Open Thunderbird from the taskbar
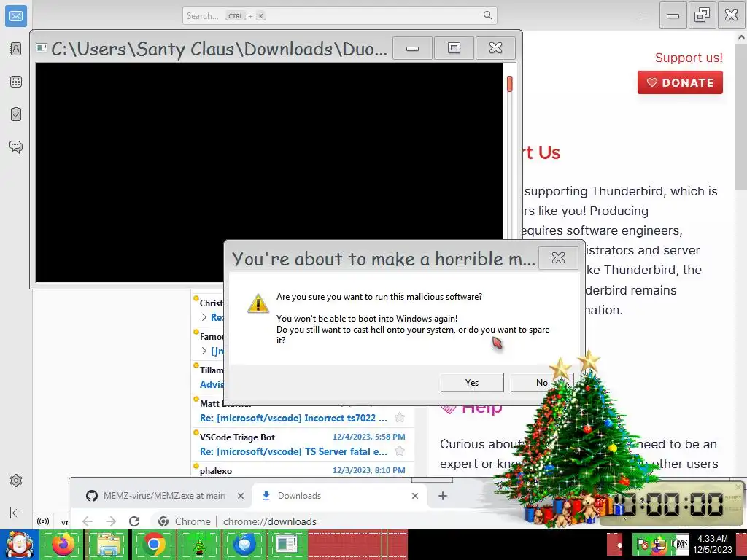This screenshot has height=560, width=747. click(244, 545)
